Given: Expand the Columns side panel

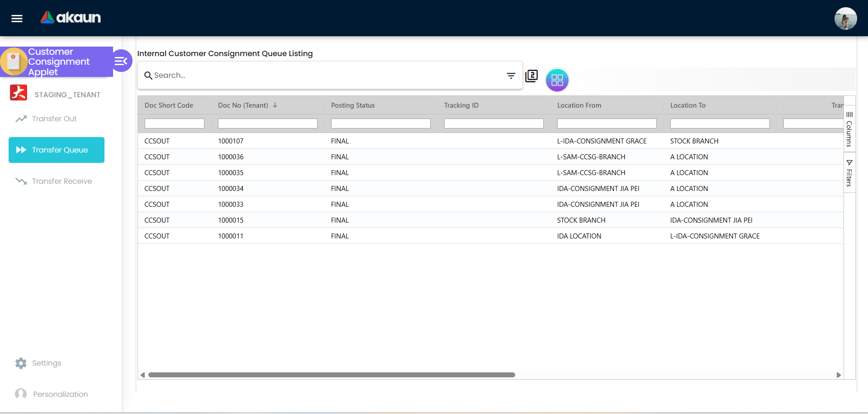Looking at the screenshot, I should click(x=849, y=129).
